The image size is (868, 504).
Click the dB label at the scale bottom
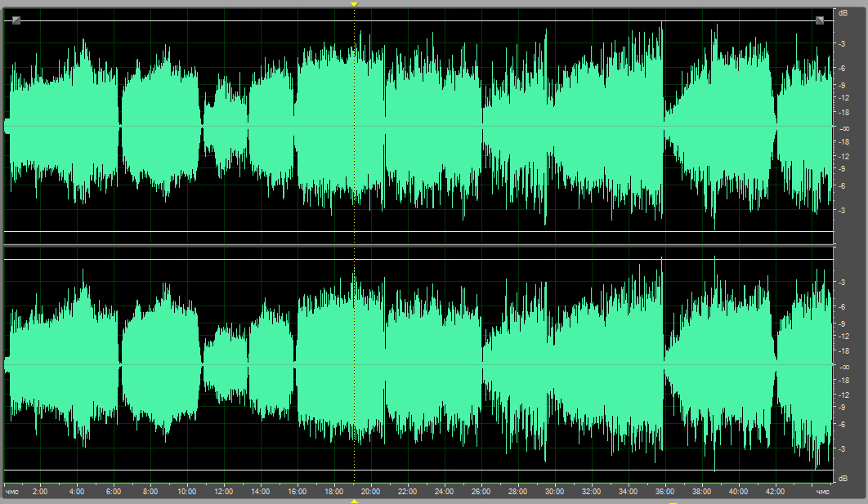pos(843,478)
